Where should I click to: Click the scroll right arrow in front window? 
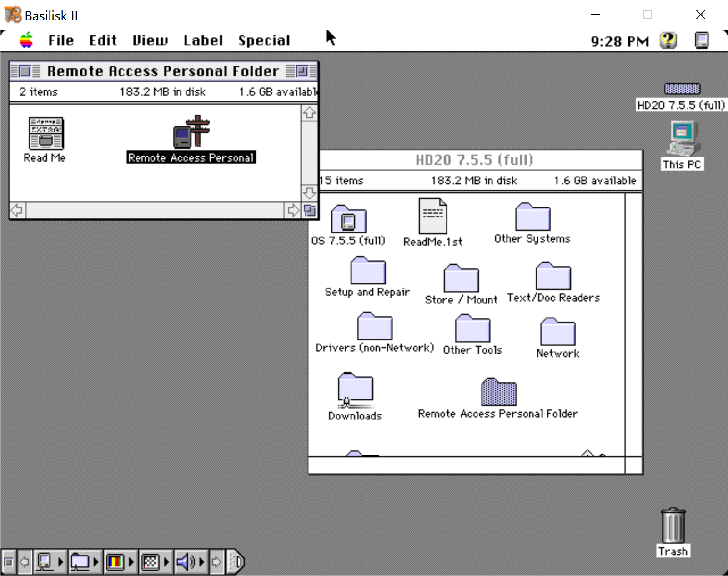click(x=293, y=211)
